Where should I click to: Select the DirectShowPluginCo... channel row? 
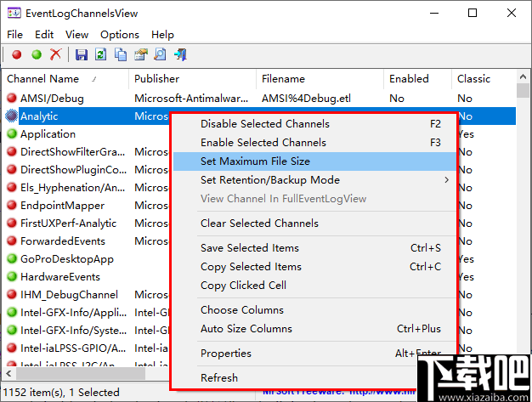tap(74, 170)
